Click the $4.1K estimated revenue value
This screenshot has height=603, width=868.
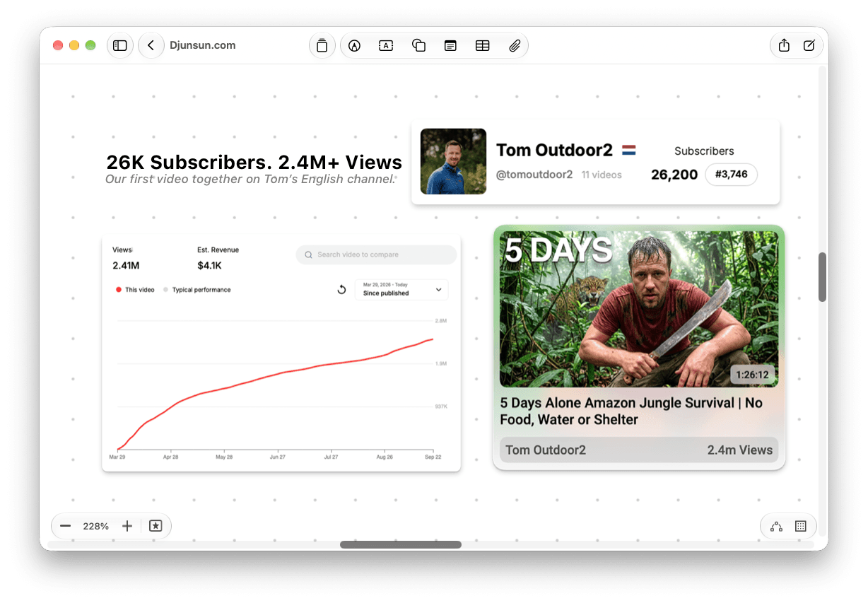(x=210, y=266)
